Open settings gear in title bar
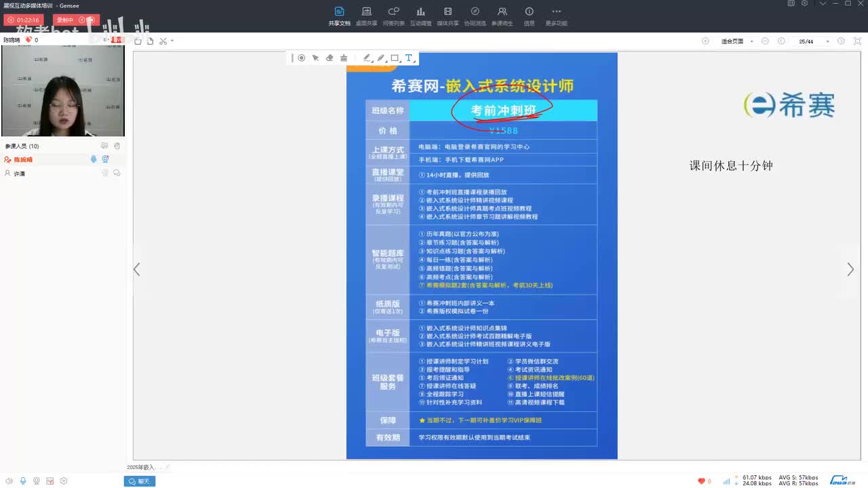 (x=804, y=3)
